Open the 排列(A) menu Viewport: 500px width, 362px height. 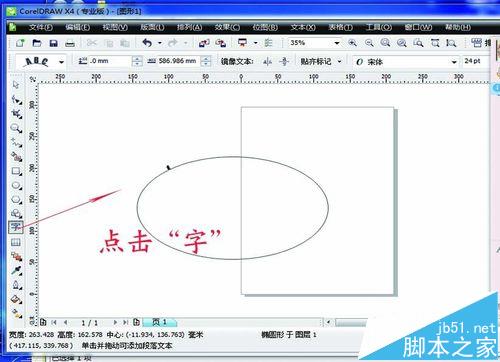[190, 27]
